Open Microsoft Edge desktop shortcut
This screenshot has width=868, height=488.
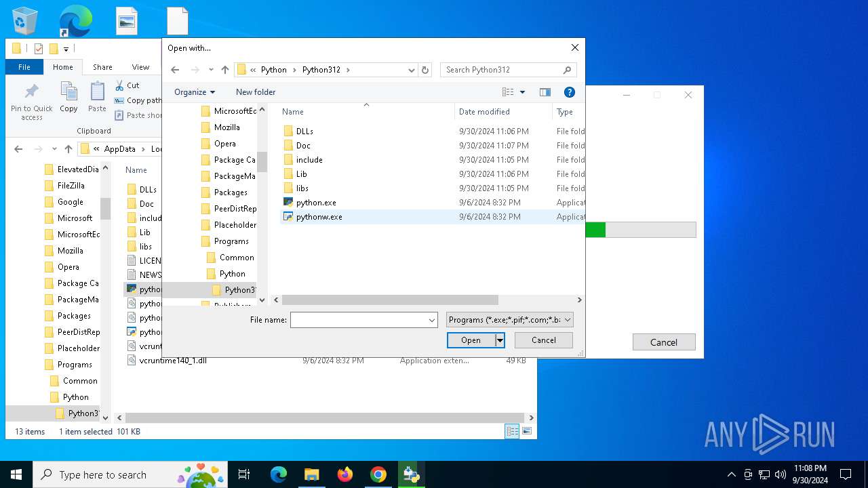point(75,21)
